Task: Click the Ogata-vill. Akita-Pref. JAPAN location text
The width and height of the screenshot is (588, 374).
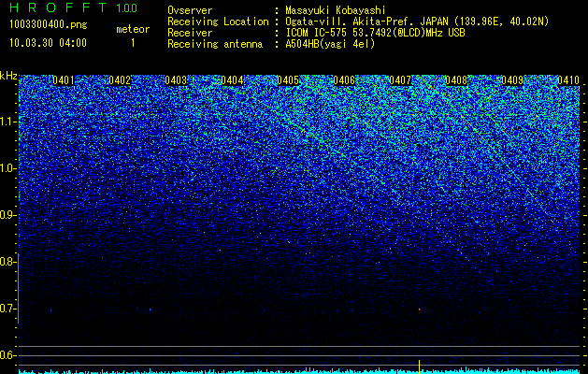Action: [417, 22]
